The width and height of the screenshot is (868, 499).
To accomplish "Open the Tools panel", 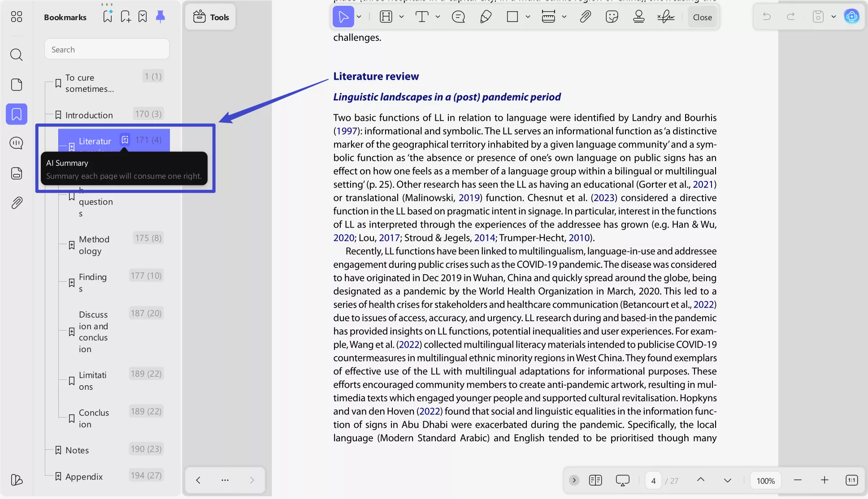I will [210, 17].
